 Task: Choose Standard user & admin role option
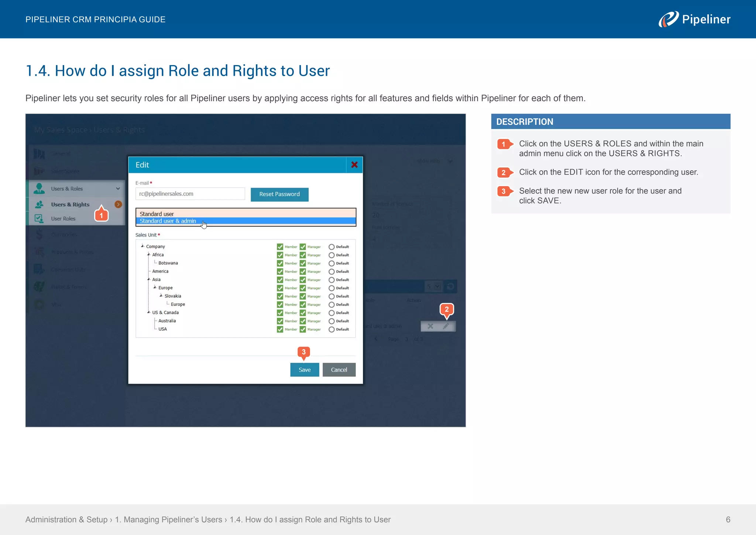[x=246, y=221]
